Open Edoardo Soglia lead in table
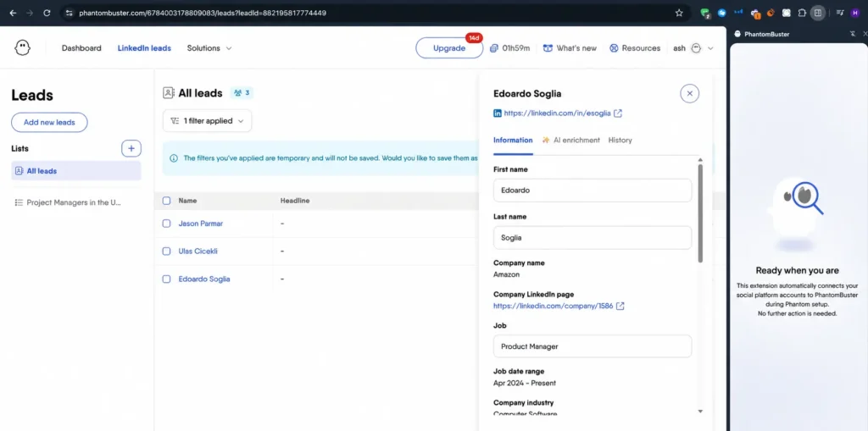This screenshot has width=868, height=431. 203,279
